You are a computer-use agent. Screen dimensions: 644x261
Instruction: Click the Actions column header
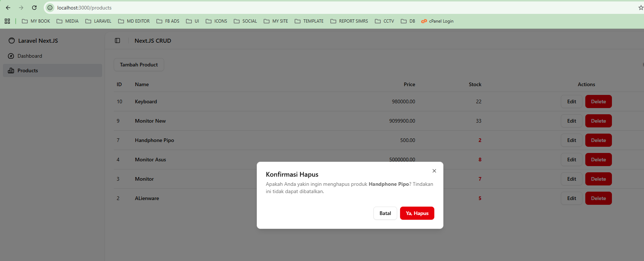[x=586, y=84]
